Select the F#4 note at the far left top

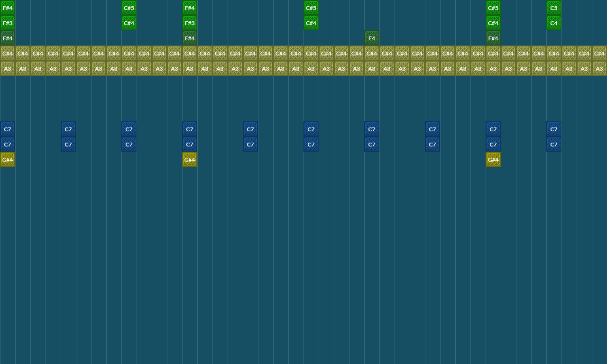pyautogui.click(x=7, y=8)
